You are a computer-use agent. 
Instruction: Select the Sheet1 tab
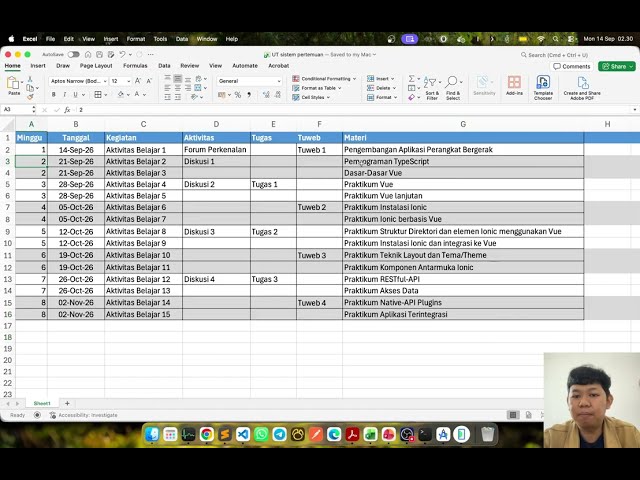pos(42,403)
